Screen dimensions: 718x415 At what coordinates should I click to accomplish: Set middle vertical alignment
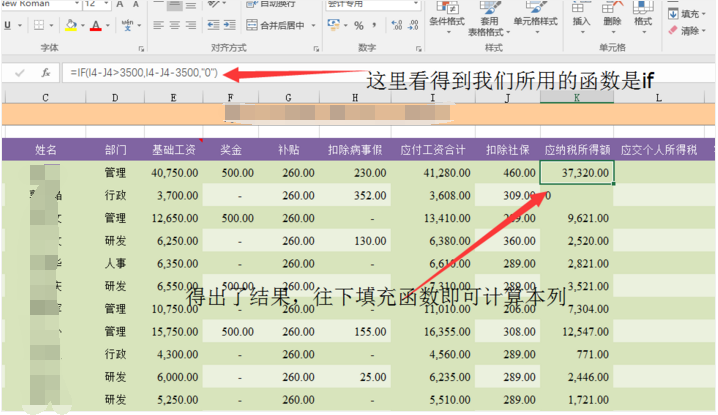pos(174,5)
